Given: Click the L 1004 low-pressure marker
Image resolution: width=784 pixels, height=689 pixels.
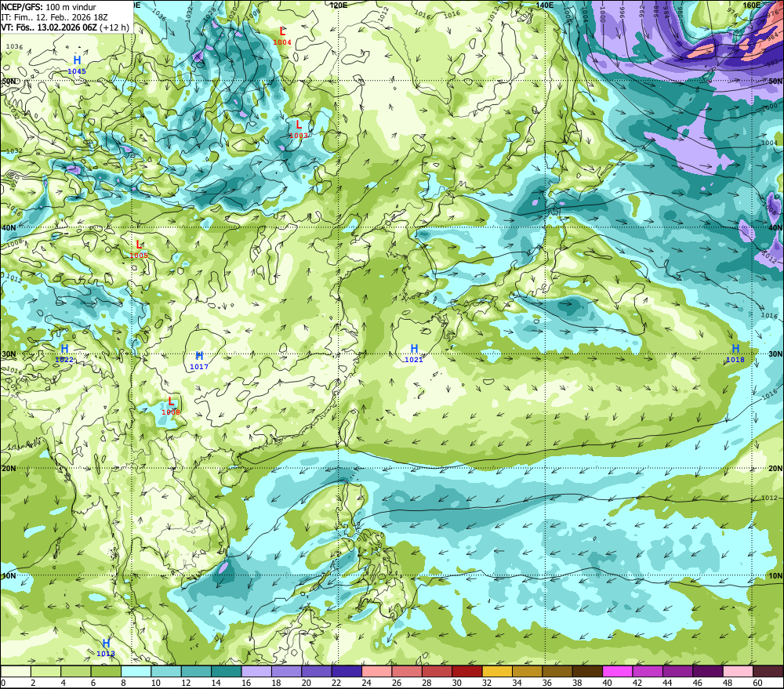Looking at the screenshot, I should pos(282,37).
